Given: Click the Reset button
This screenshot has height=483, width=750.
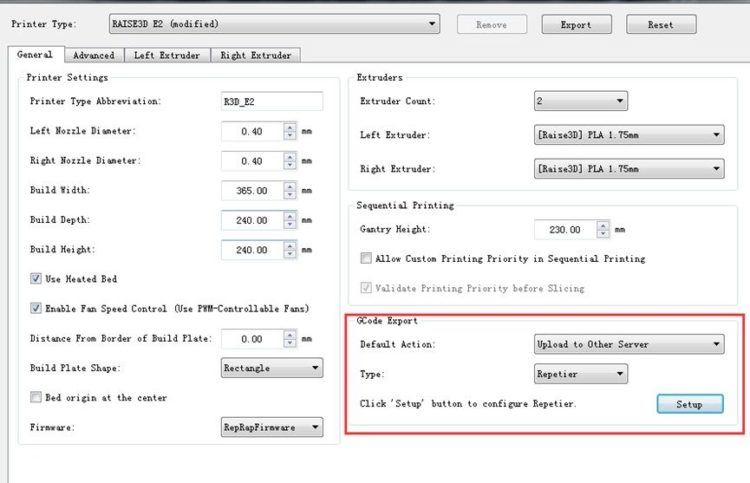Looking at the screenshot, I should (x=661, y=24).
